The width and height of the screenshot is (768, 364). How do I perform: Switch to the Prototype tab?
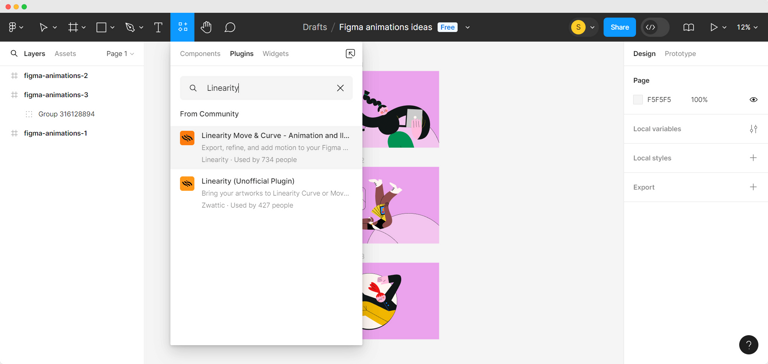(680, 54)
